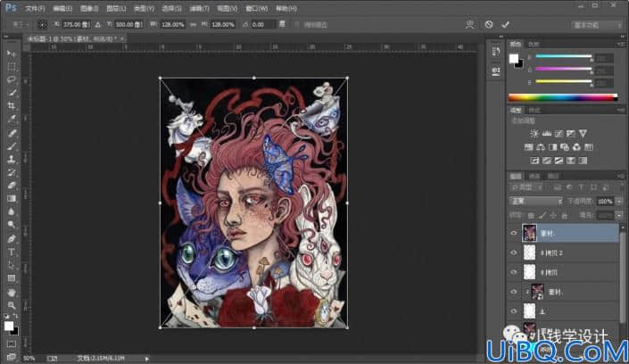The height and width of the screenshot is (364, 629).
Task: Select the Blur tool
Action: 12,212
